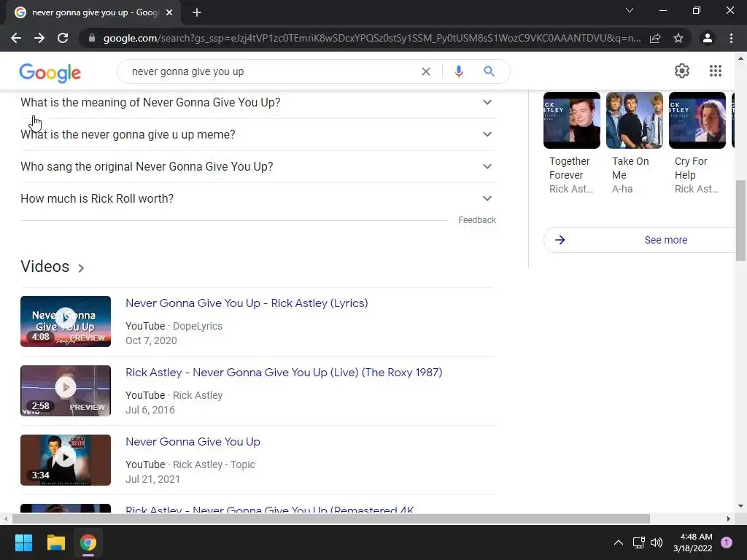Click the Google search input field

click(x=271, y=71)
